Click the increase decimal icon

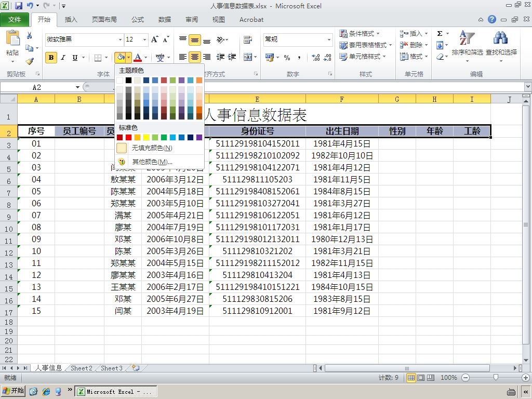tap(315, 57)
